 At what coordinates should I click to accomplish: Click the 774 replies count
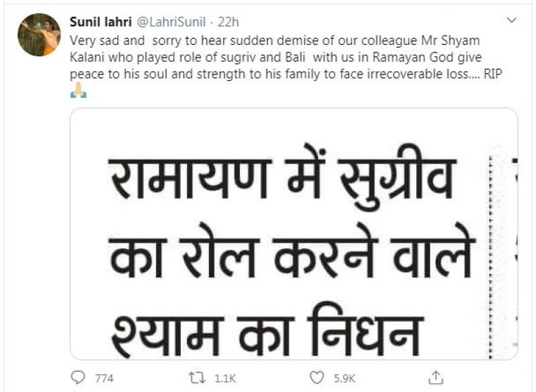(105, 379)
